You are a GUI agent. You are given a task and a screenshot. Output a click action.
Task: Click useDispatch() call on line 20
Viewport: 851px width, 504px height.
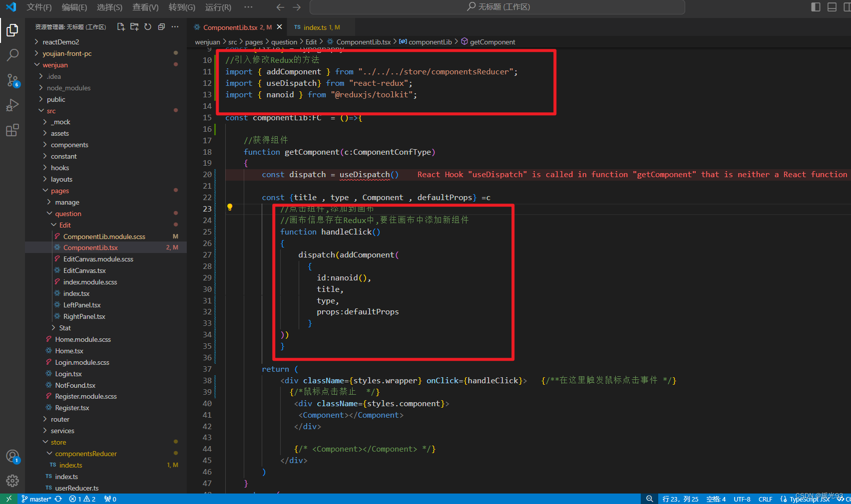(369, 175)
